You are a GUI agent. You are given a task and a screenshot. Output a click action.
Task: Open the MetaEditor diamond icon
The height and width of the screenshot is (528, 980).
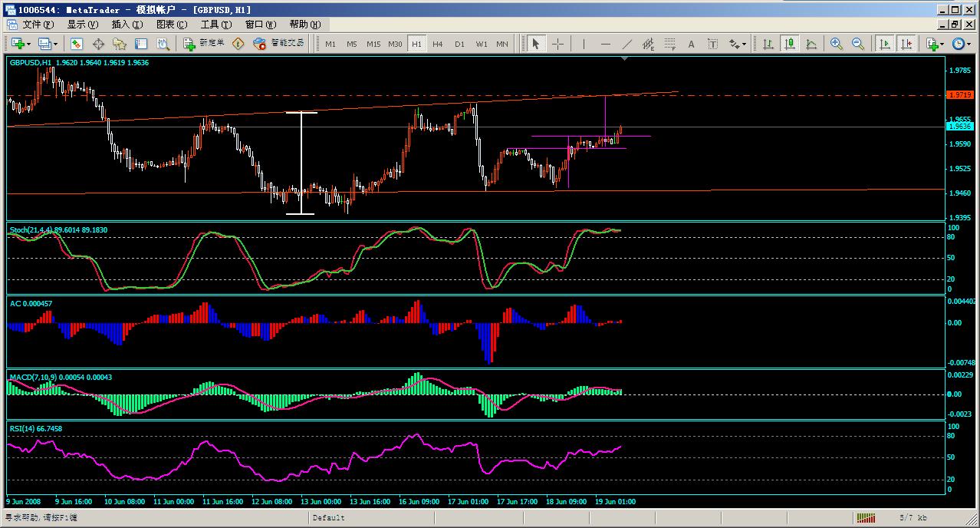(238, 44)
